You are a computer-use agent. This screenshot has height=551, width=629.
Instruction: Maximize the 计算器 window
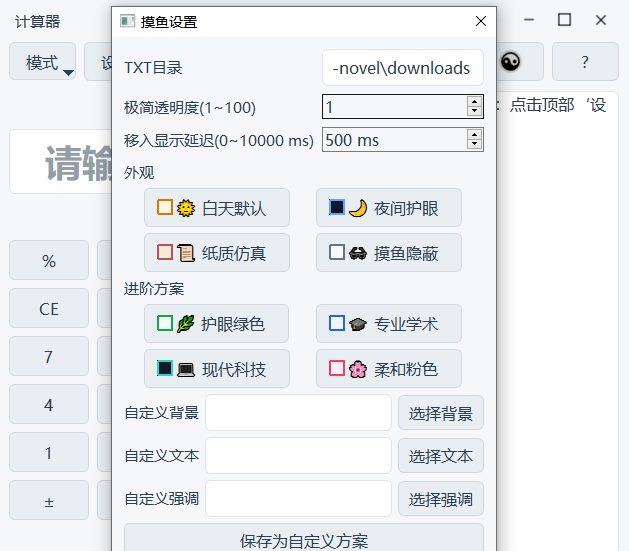564,20
